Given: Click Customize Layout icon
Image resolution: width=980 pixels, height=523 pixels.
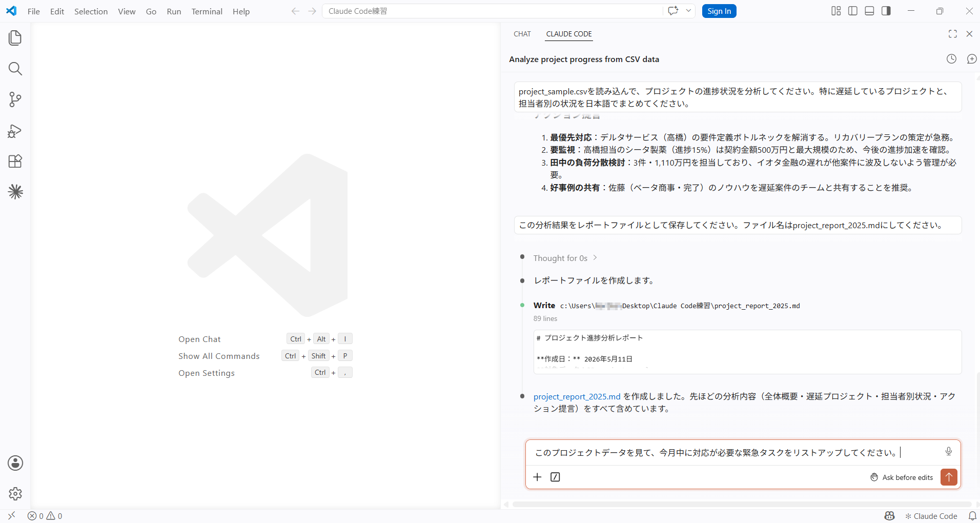Looking at the screenshot, I should [836, 11].
